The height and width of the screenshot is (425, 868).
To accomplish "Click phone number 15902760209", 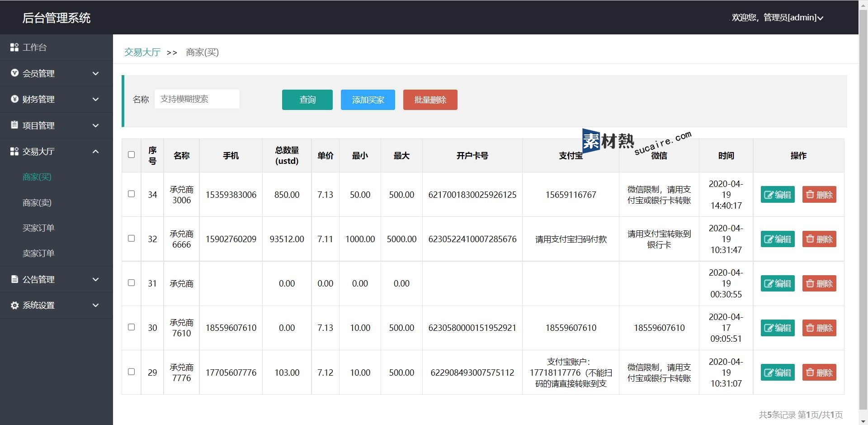I will point(231,239).
